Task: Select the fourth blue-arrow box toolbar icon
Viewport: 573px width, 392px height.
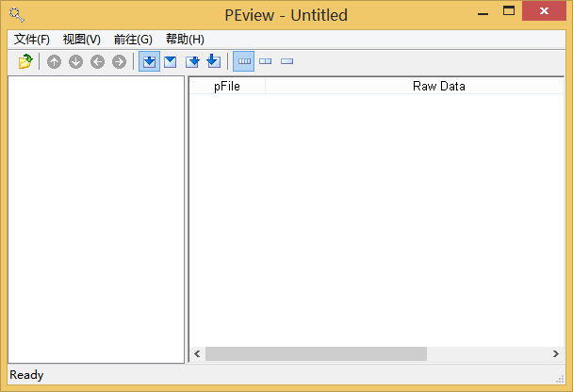Action: tap(214, 61)
